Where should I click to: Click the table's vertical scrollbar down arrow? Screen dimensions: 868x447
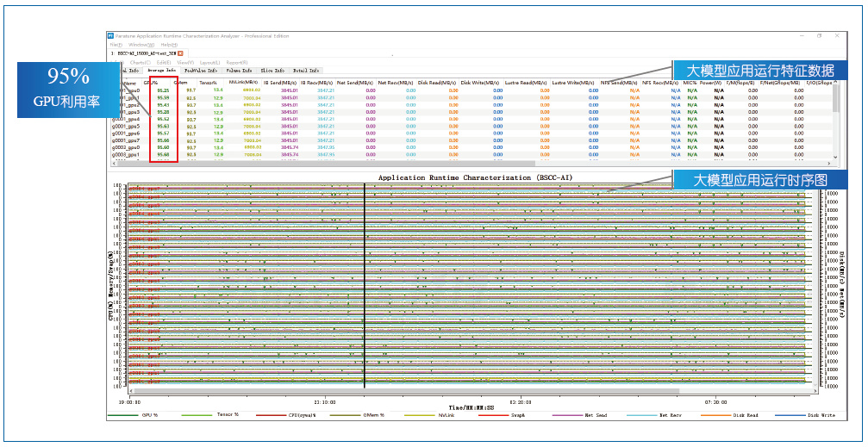[x=836, y=157]
